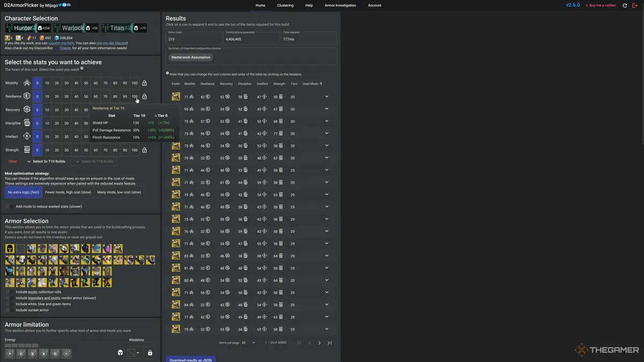644x362 pixels.
Task: Click the red logout icon
Action: [635, 5]
